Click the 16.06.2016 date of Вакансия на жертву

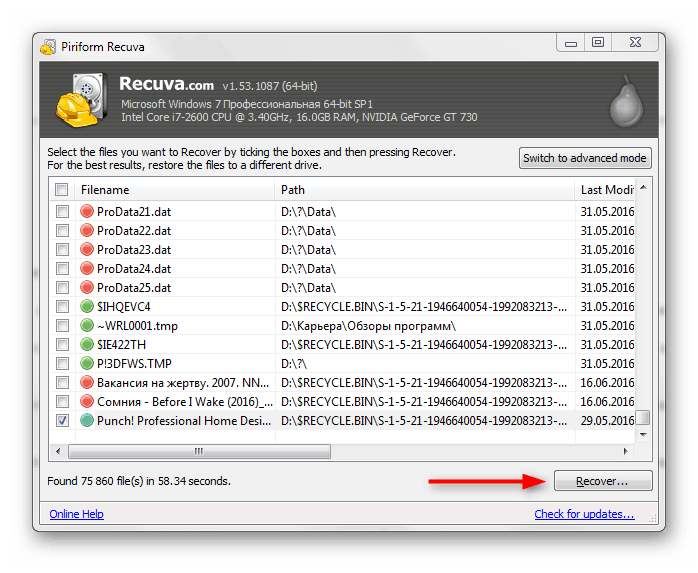tap(607, 383)
